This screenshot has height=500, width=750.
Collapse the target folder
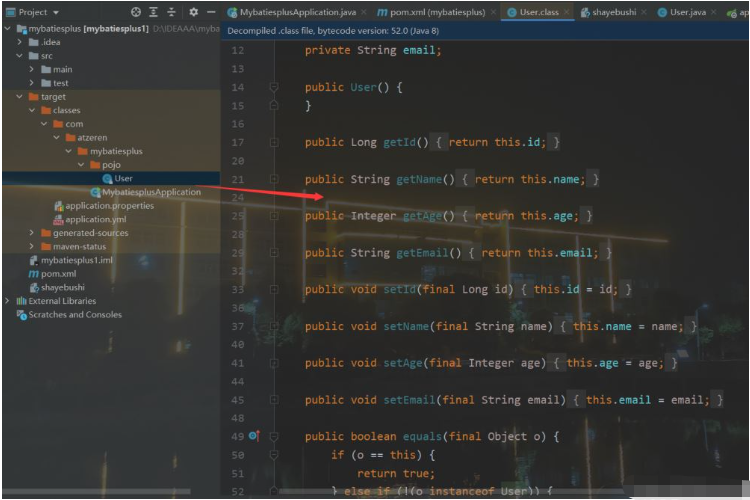20,97
